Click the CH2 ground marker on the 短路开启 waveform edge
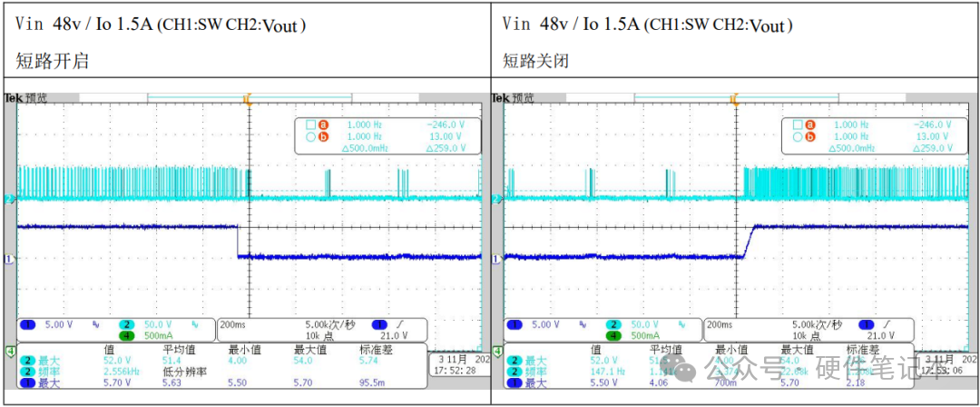 (9, 198)
